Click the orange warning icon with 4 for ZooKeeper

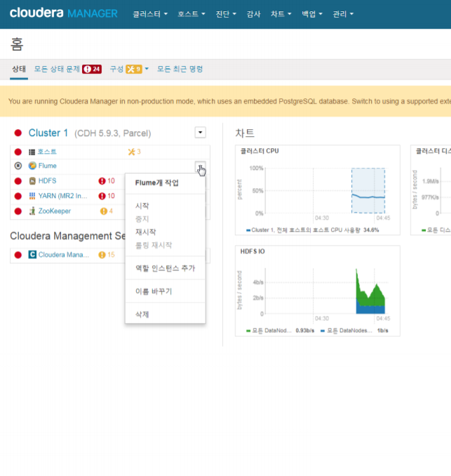coord(107,211)
